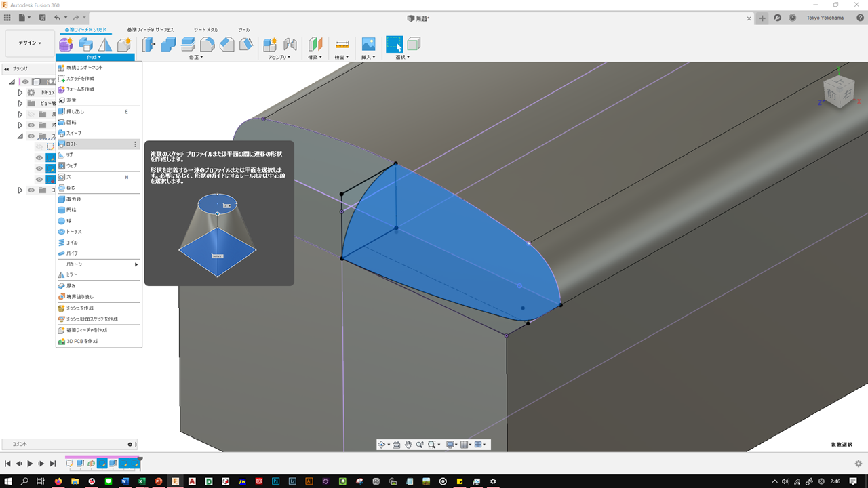868x488 pixels.
Task: Click the new tab plus button
Action: [x=762, y=18]
